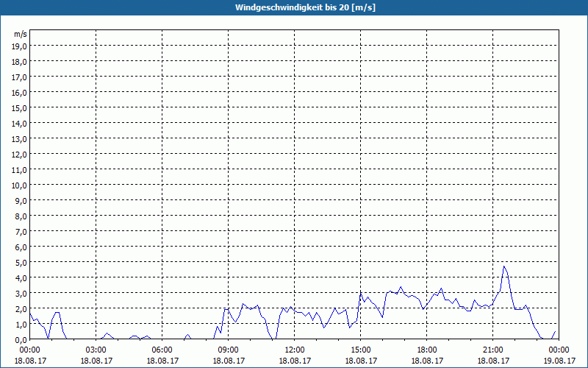Viewport: 588px width, 368px height.
Task: Click the chart title Windgeschwindigkeit bis 20
Action: (x=294, y=7)
